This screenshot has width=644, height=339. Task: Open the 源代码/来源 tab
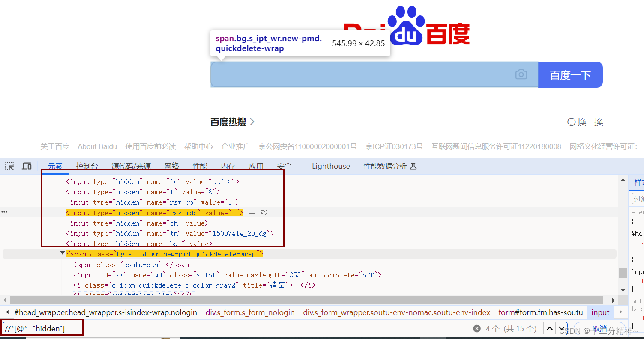(131, 166)
